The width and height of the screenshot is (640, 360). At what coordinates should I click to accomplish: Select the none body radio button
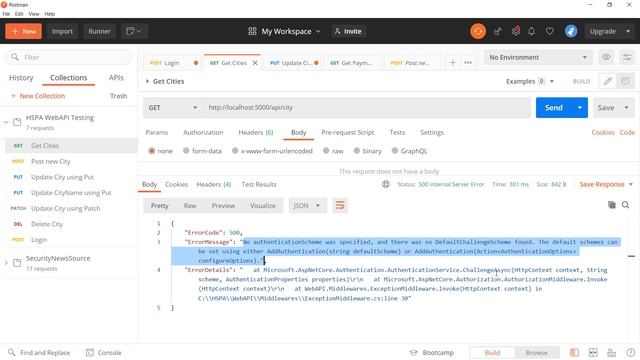(x=151, y=151)
